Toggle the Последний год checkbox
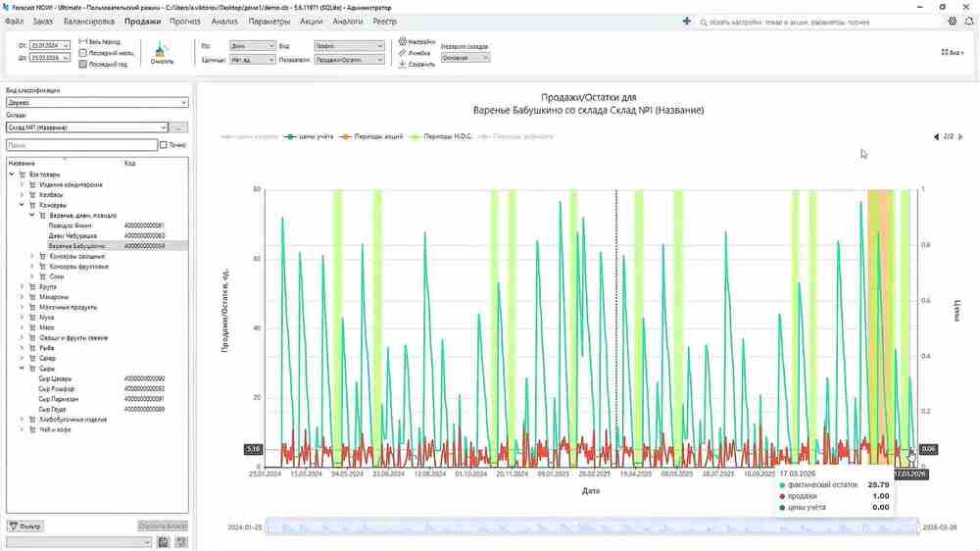980x551 pixels. click(x=82, y=64)
